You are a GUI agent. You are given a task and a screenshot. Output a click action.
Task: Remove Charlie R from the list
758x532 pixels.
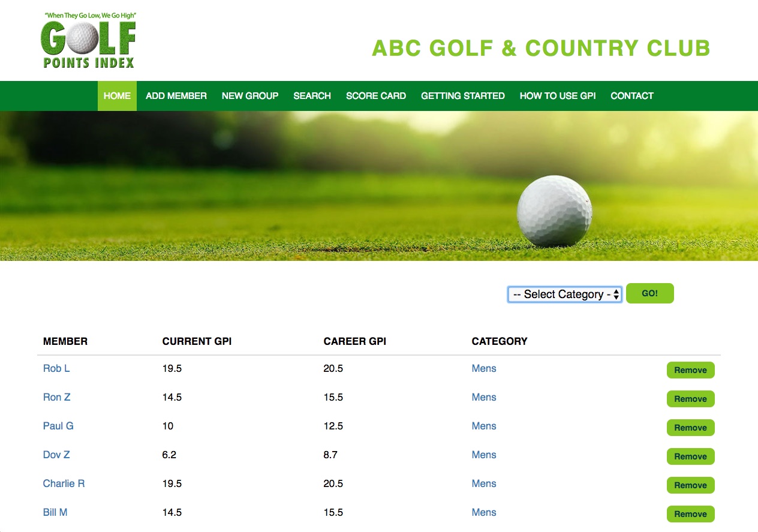[690, 485]
